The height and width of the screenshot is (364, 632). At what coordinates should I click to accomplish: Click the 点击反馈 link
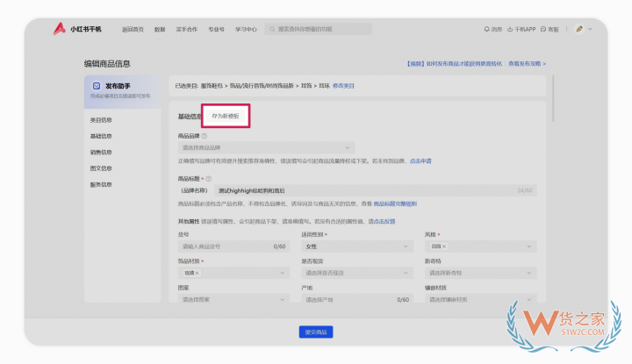[384, 221]
